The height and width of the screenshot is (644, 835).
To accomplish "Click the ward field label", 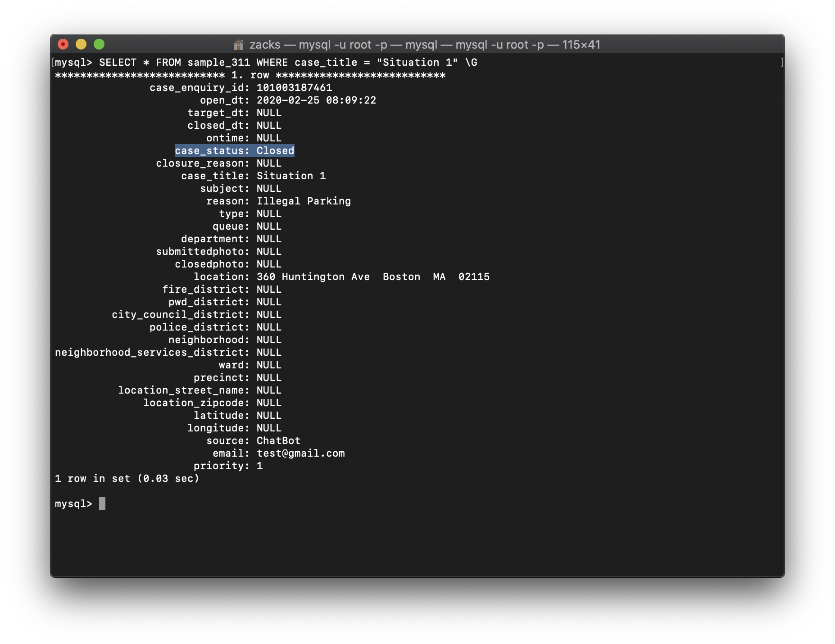I will tap(234, 365).
